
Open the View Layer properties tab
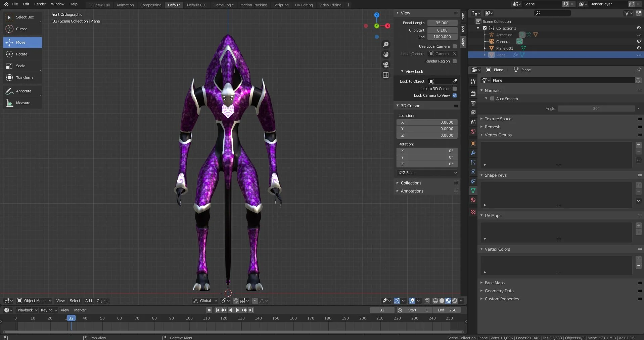473,112
